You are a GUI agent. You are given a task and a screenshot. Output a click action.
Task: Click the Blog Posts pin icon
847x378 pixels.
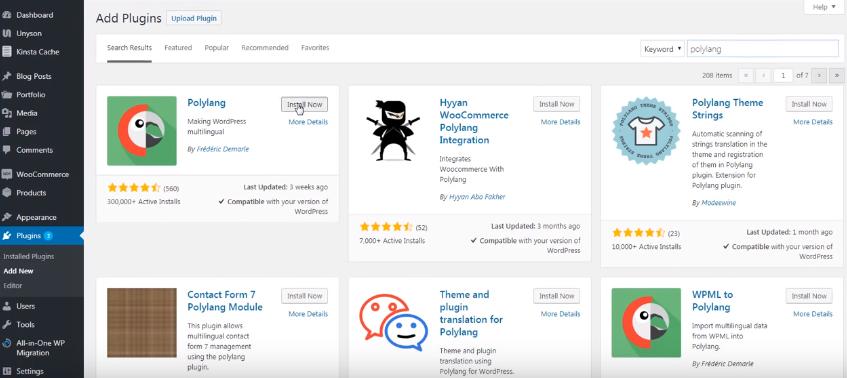pos(7,76)
